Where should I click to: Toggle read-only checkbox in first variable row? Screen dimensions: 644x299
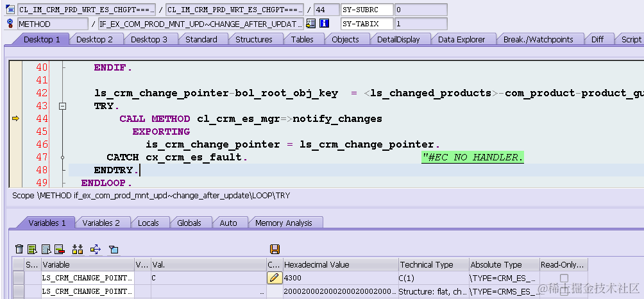564,278
